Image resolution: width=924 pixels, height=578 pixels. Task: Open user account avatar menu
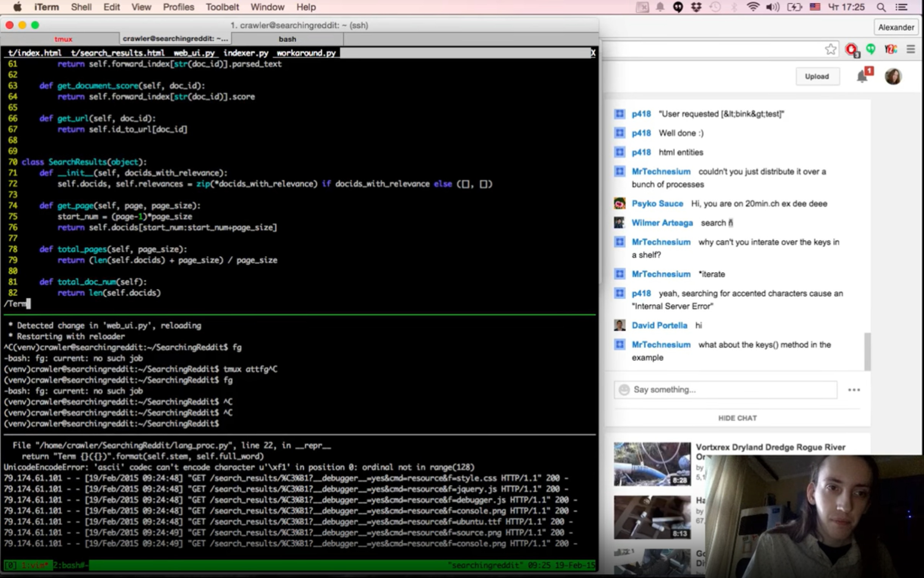893,76
